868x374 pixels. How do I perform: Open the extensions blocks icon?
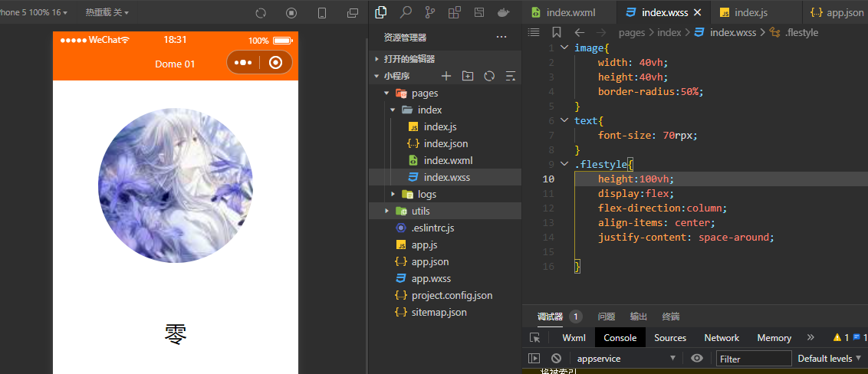pyautogui.click(x=455, y=12)
